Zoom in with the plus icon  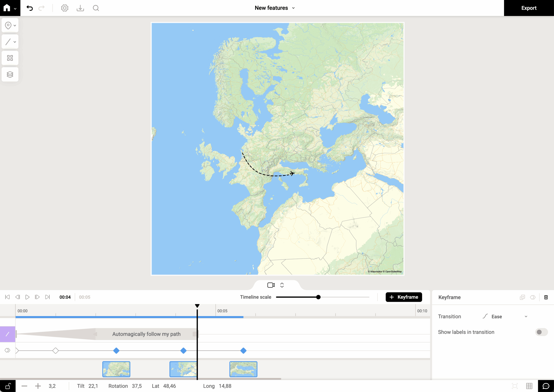(x=38, y=386)
